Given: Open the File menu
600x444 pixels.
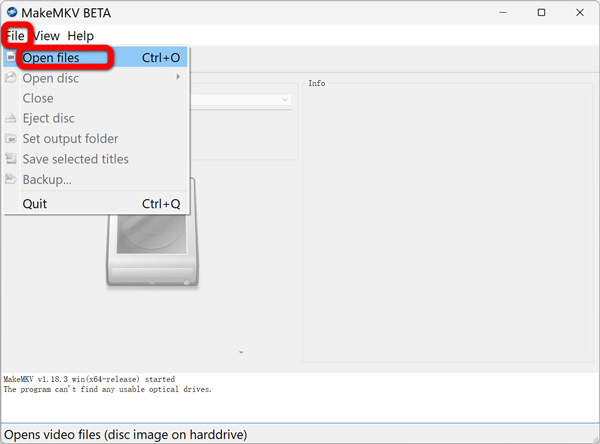Looking at the screenshot, I should 15,36.
